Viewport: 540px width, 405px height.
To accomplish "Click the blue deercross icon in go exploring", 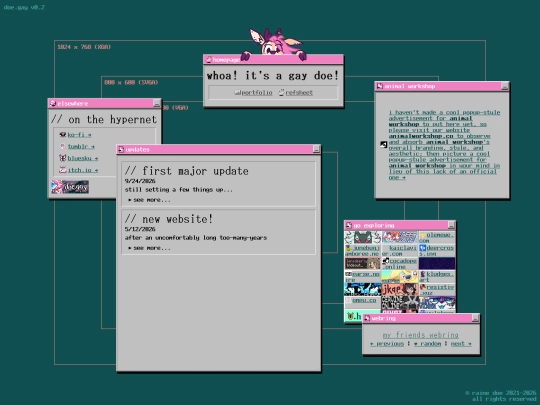I will point(423,248).
